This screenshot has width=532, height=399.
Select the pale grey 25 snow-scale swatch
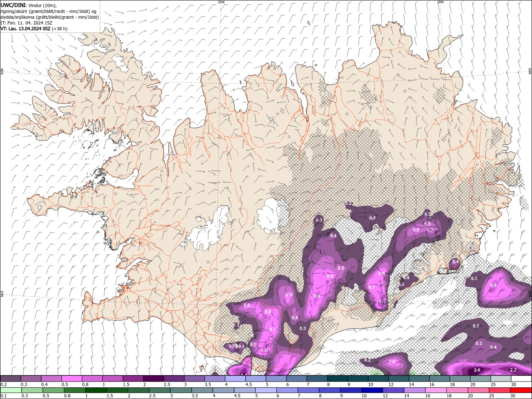click(x=500, y=379)
